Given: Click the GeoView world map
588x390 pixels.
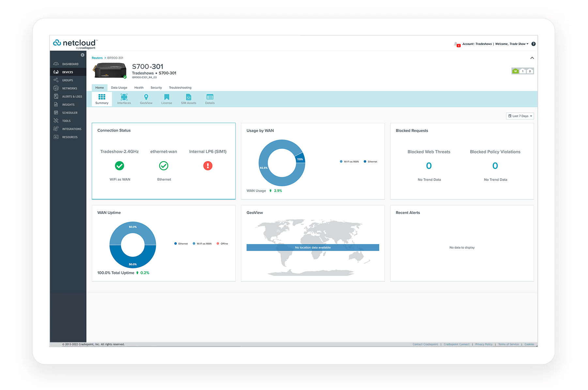Looking at the screenshot, I should pyautogui.click(x=313, y=247).
